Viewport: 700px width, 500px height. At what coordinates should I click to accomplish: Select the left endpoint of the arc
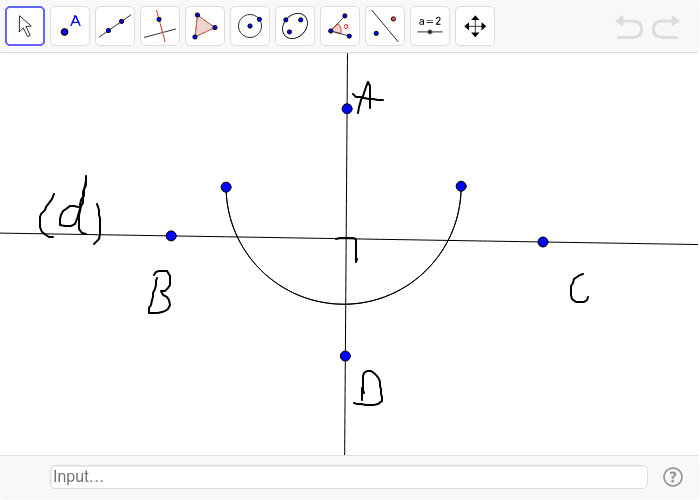click(x=226, y=187)
